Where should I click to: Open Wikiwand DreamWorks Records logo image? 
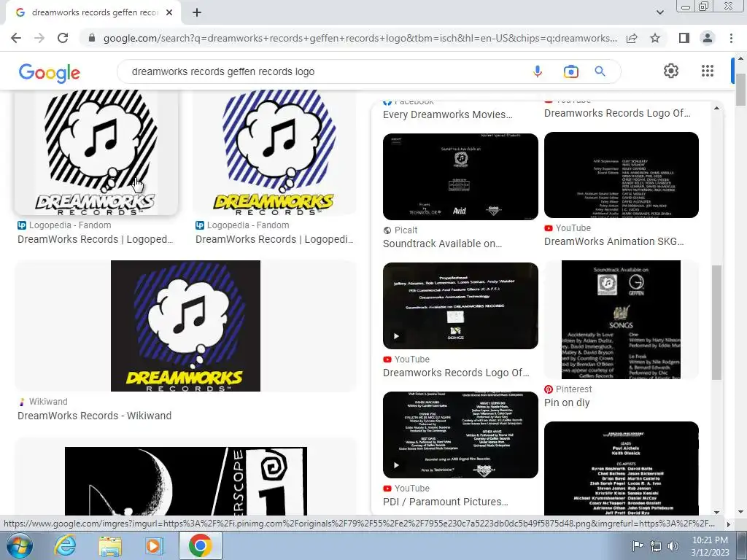click(x=185, y=326)
